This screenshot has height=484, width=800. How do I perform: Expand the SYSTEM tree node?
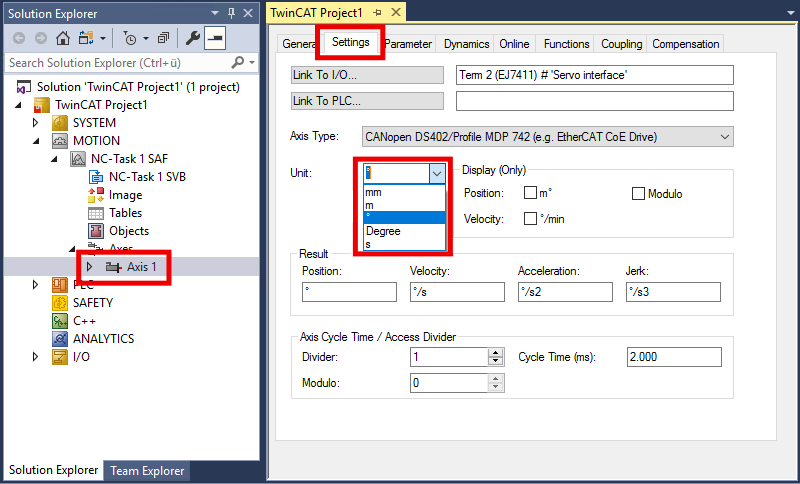(x=36, y=122)
